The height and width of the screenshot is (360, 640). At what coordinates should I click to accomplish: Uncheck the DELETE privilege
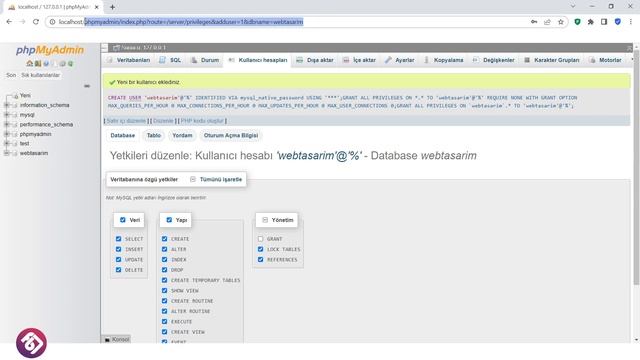click(x=118, y=270)
